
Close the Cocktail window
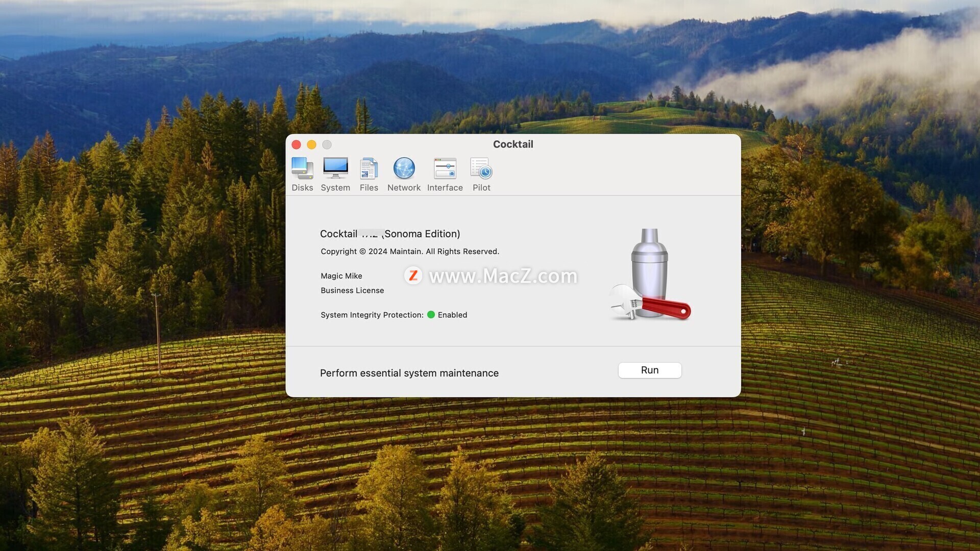pyautogui.click(x=296, y=145)
